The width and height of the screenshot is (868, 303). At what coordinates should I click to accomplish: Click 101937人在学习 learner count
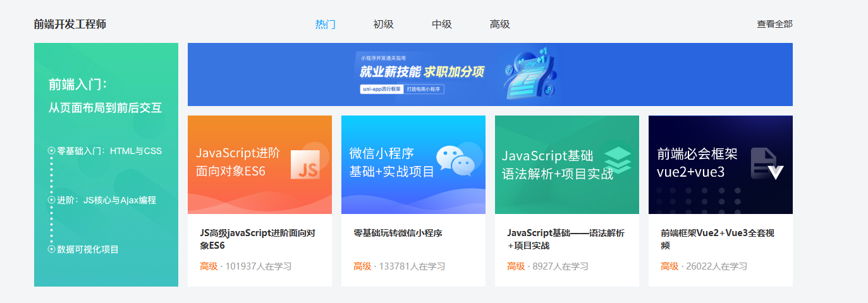pyautogui.click(x=259, y=266)
